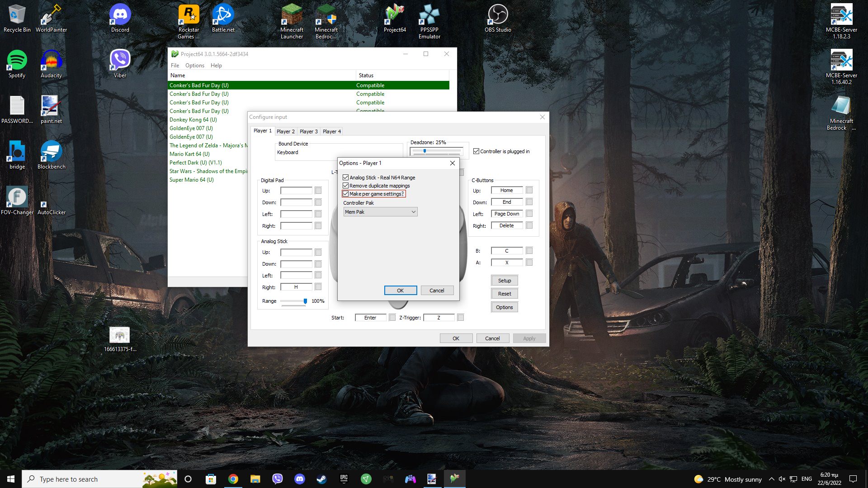868x488 pixels.
Task: Switch to the Player 4 tab
Action: (x=332, y=131)
